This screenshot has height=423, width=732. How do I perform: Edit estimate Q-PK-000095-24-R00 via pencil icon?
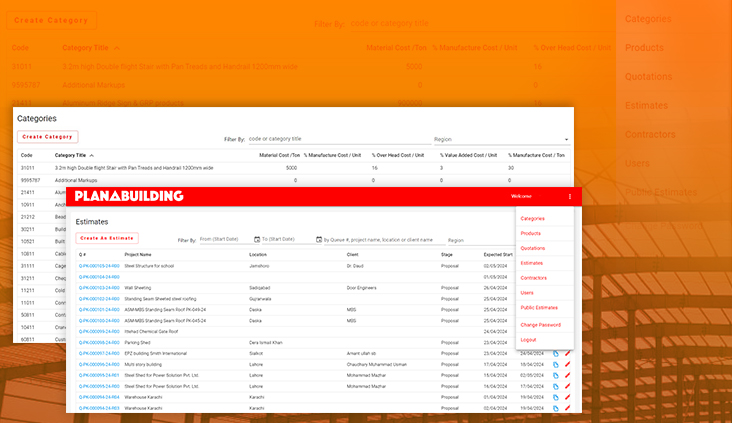(567, 387)
